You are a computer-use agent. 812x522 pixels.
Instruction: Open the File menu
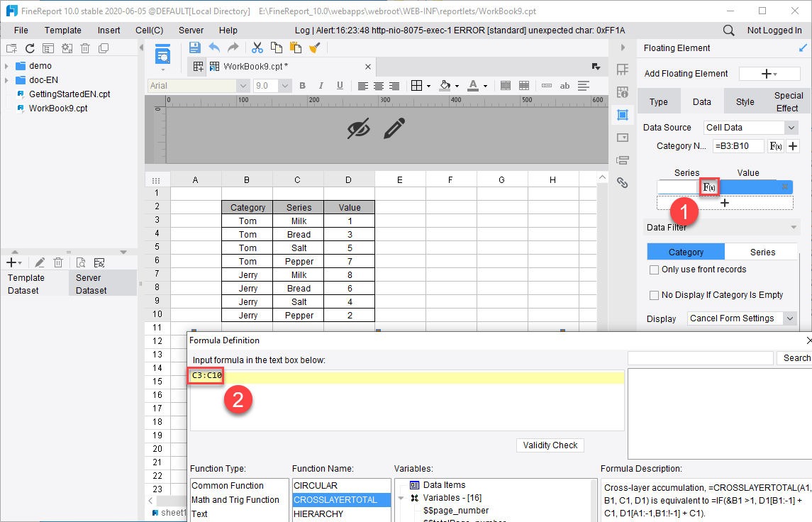[21, 30]
